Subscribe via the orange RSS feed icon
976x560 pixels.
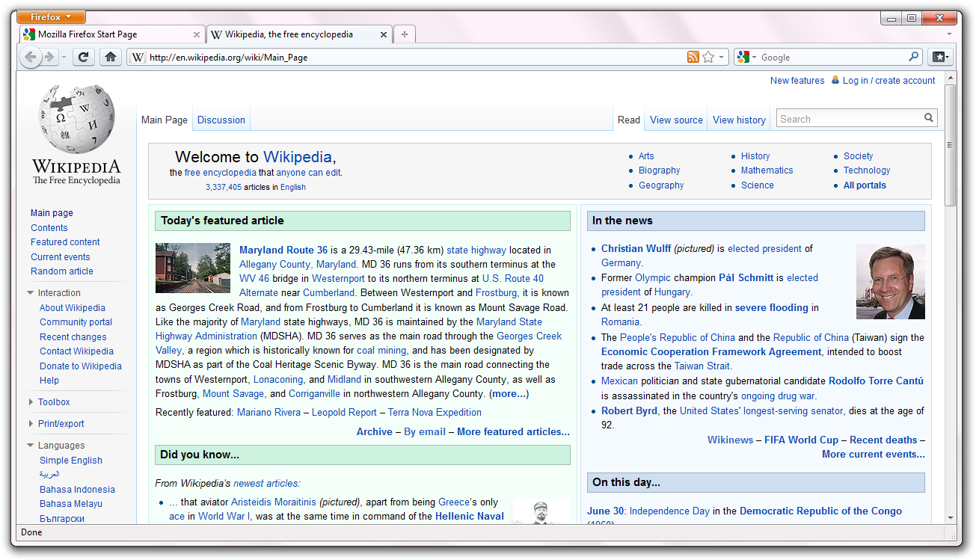coord(693,57)
